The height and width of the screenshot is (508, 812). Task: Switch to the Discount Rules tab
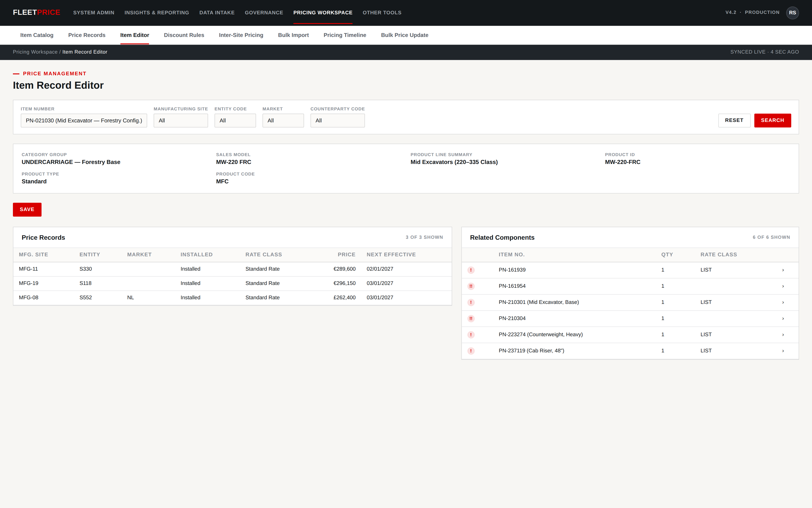click(184, 35)
